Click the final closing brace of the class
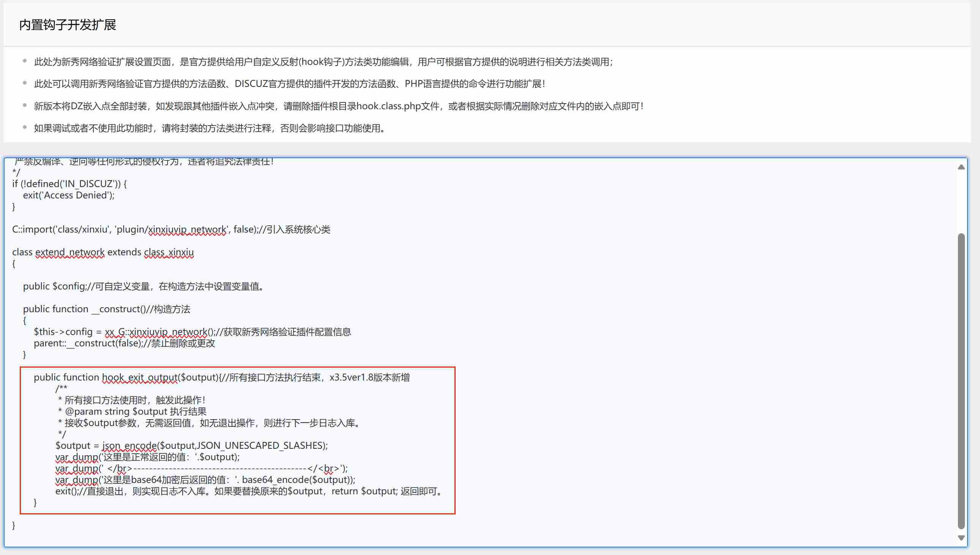Image resolution: width=980 pixels, height=555 pixels. 14,525
